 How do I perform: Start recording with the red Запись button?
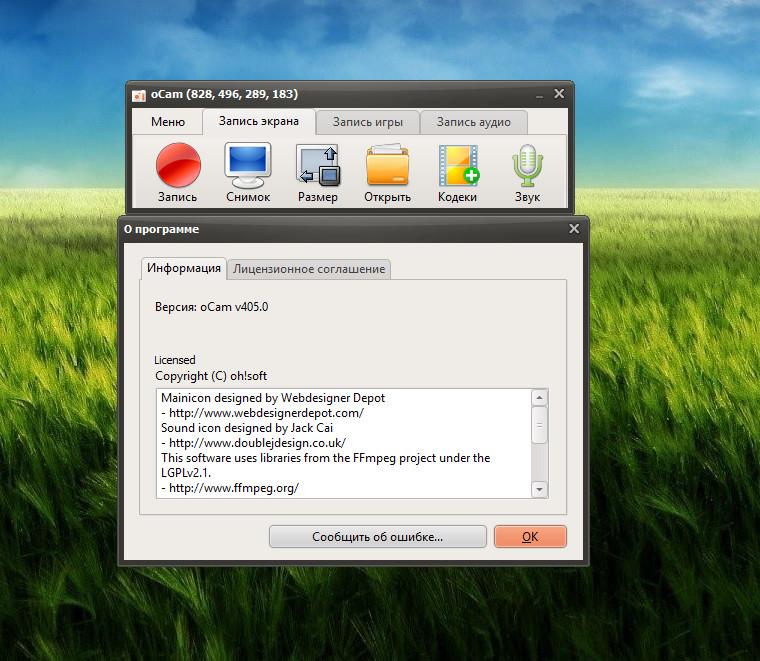click(178, 172)
